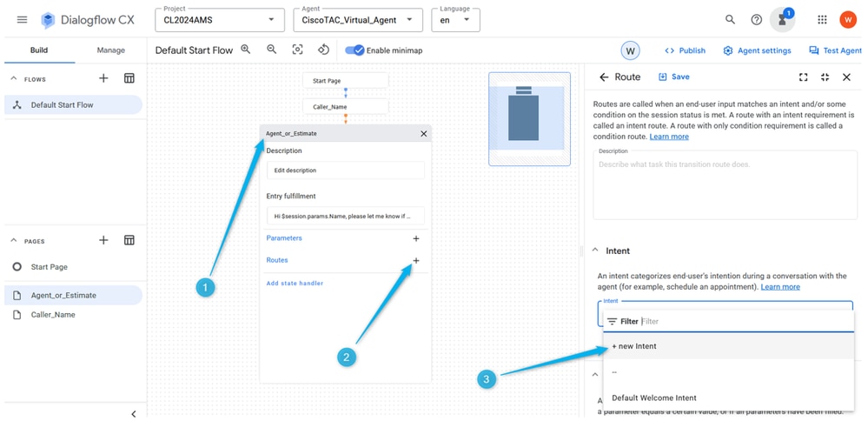Toggle the Enable minimap switch
The image size is (868, 421).
pyautogui.click(x=354, y=50)
